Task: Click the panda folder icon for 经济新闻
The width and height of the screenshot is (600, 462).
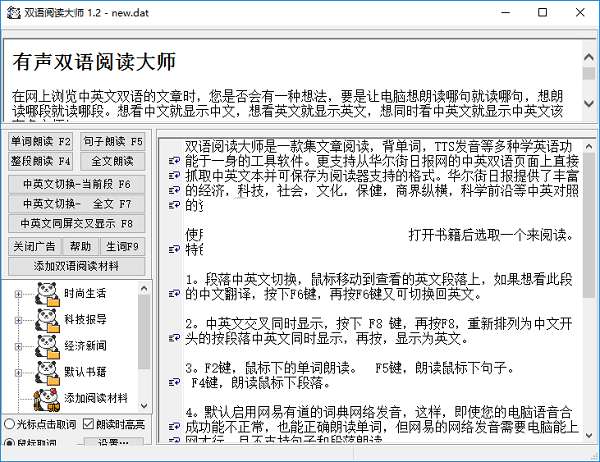Action: point(48,346)
